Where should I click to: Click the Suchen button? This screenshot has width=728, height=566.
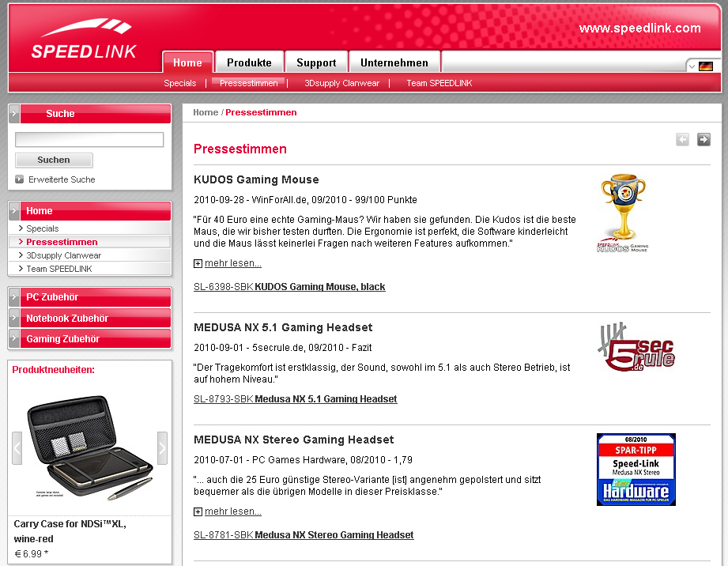pyautogui.click(x=54, y=160)
